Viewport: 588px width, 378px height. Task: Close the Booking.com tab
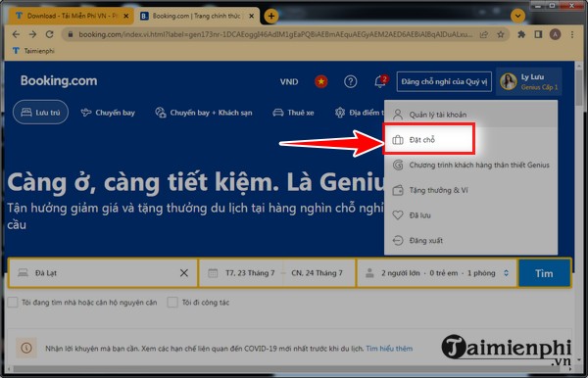tap(251, 16)
